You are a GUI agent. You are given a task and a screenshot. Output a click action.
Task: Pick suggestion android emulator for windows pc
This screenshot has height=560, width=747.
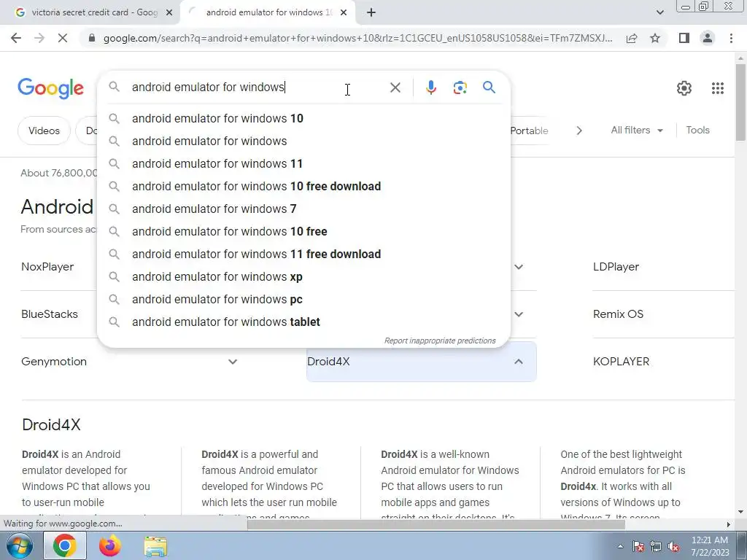point(303,300)
